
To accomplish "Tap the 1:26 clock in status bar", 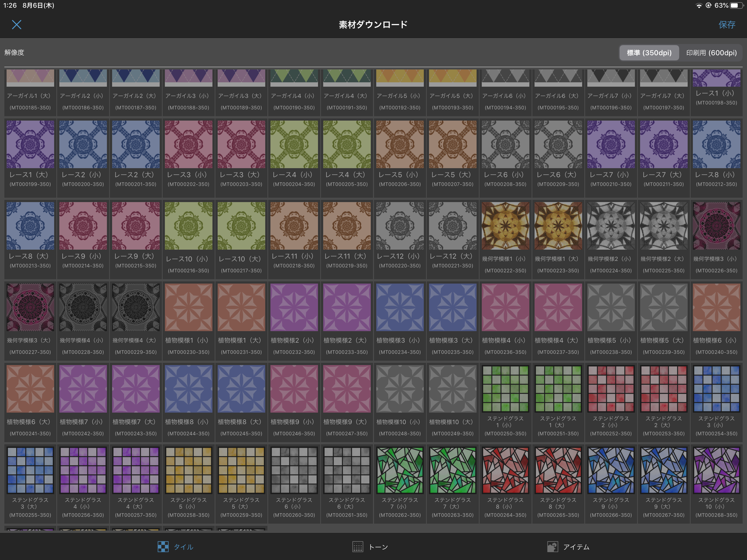I will 10,5.
